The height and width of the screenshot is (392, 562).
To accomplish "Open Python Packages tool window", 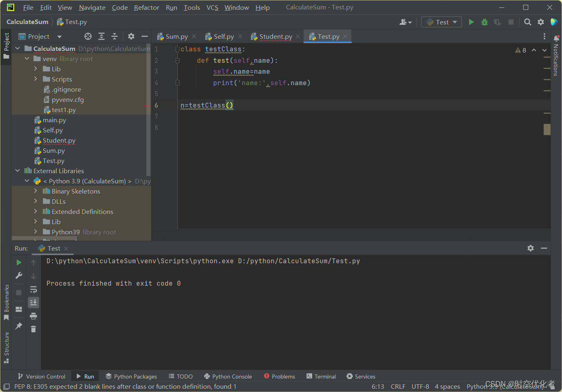I will tap(131, 377).
